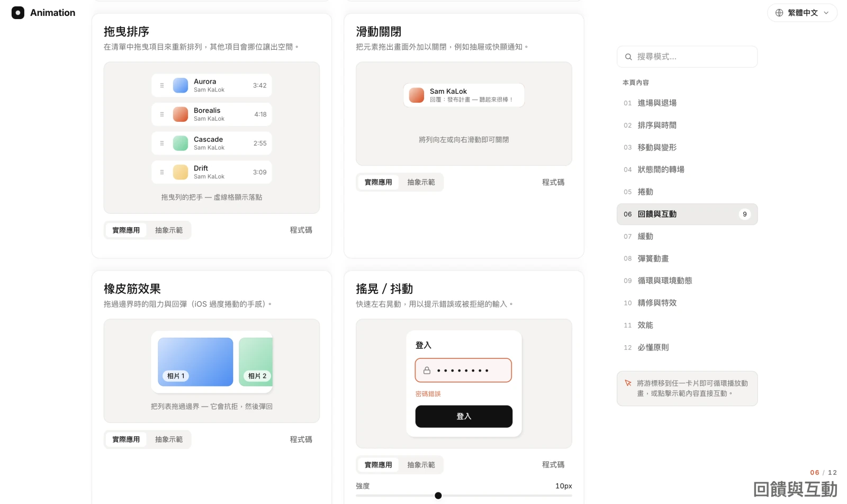Click the Sam KaLok notification card
847x504 pixels.
[x=464, y=95]
